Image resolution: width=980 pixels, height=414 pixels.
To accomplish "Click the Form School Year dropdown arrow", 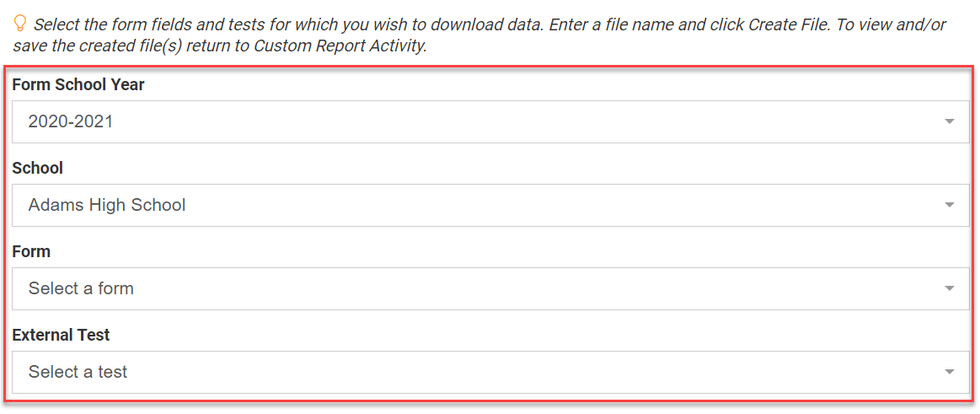I will pyautogui.click(x=950, y=121).
